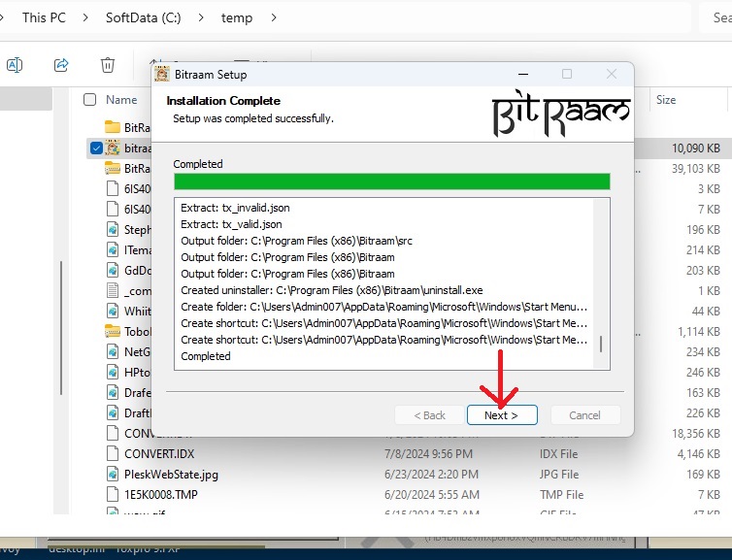Click the 1E5K0008.TMP file icon
The width and height of the screenshot is (732, 560).
113,495
